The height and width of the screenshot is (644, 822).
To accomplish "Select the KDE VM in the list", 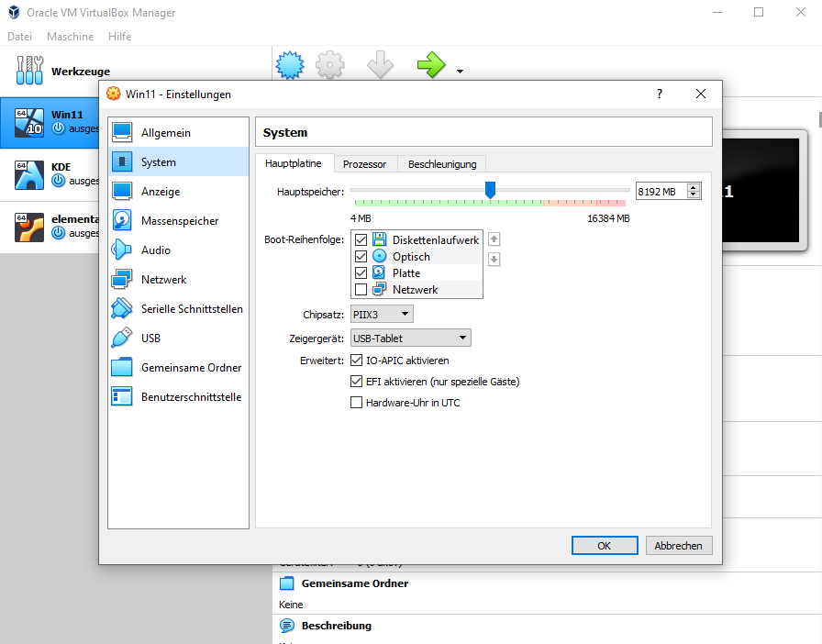I will 50,174.
